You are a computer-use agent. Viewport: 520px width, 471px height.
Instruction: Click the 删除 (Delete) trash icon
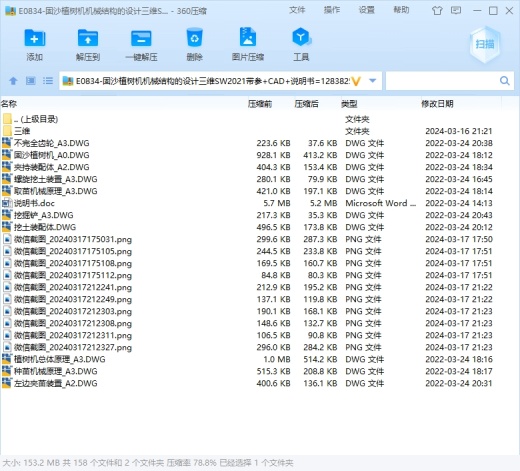coord(194,37)
